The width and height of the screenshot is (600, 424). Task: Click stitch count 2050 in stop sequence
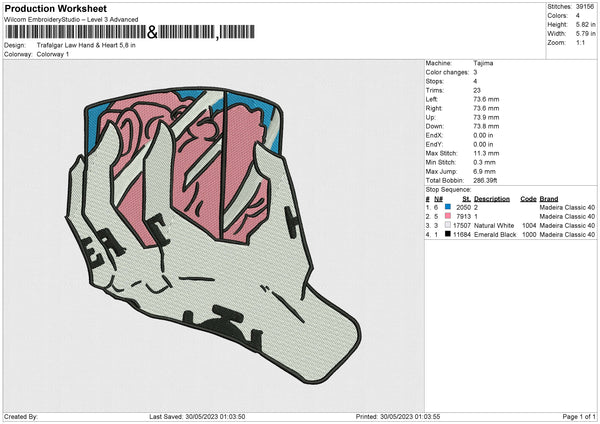(x=463, y=207)
